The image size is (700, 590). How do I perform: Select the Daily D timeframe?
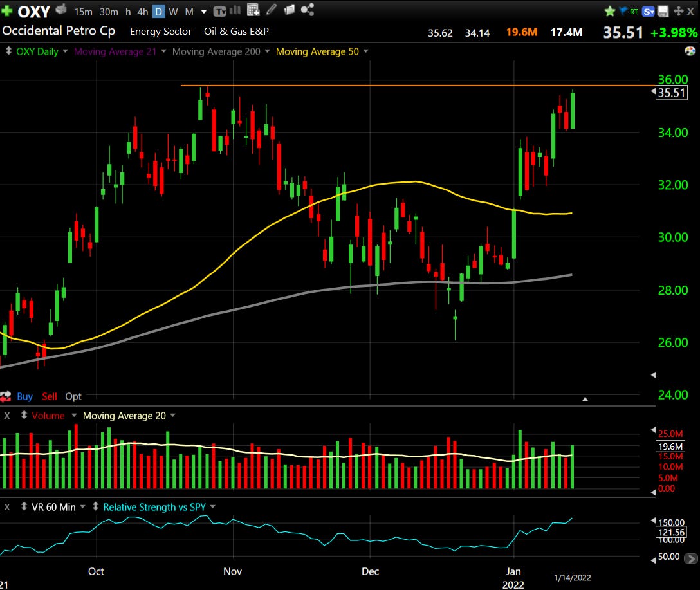point(158,12)
